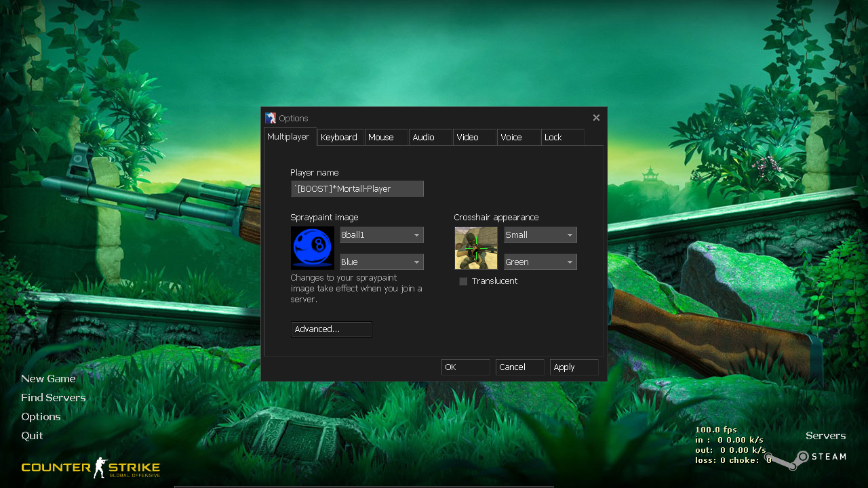The width and height of the screenshot is (868, 488).
Task: Click the player name input field
Action: 357,188
